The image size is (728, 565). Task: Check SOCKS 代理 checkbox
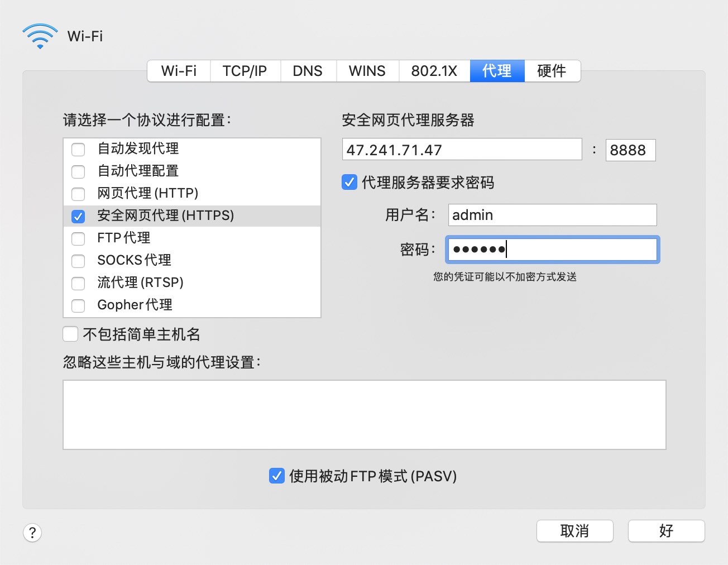(x=78, y=261)
